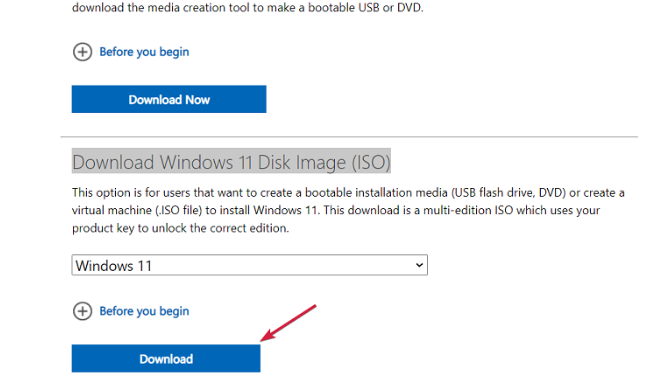649x391 pixels.
Task: Click the Download Windows 11 Disk Image (ISO) heading
Action: click(x=231, y=162)
